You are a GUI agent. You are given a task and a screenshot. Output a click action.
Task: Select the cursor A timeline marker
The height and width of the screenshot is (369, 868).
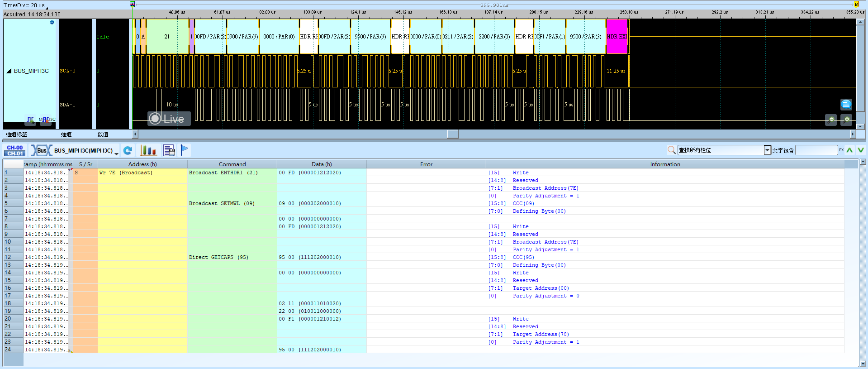coord(133,4)
